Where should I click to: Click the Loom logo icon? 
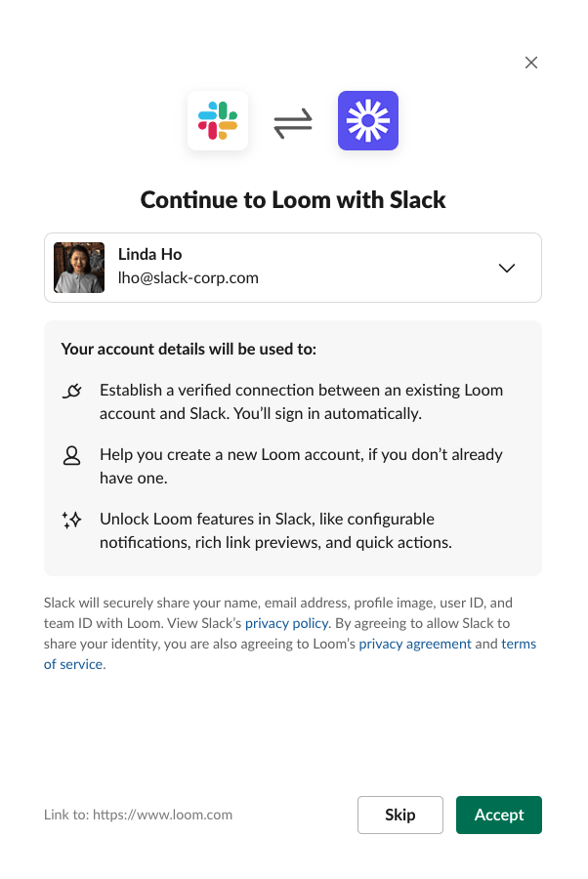tap(368, 121)
